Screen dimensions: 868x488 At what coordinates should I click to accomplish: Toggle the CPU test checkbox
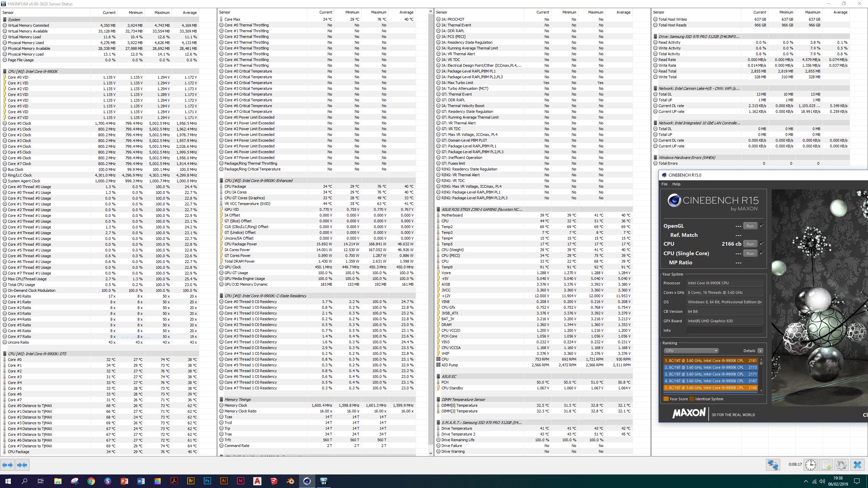[x=762, y=244]
